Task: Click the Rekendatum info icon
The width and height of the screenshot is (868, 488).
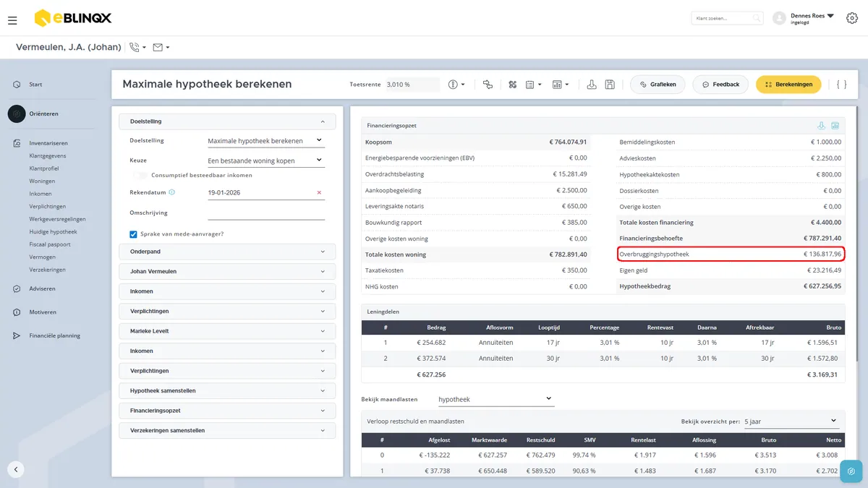Action: (171, 192)
